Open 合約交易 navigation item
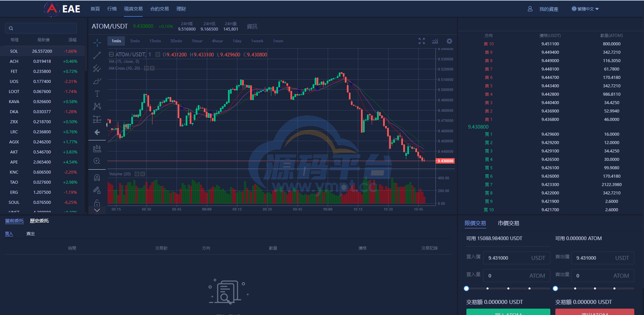 (x=159, y=9)
